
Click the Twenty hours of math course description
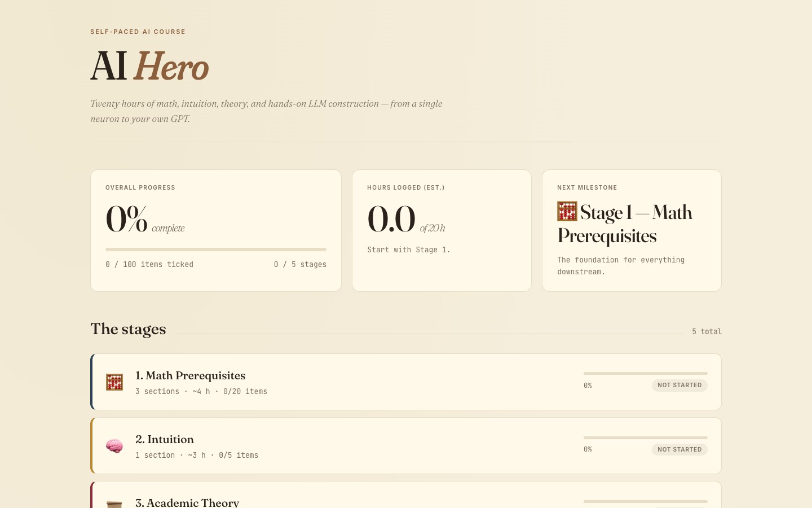tap(266, 111)
